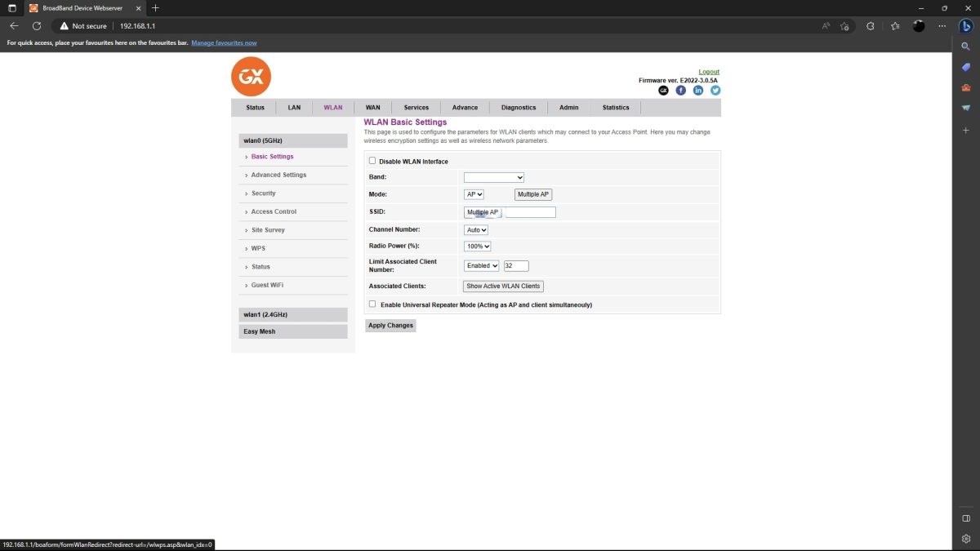980x551 pixels.
Task: Add this page to favourites star icon
Action: point(845,26)
